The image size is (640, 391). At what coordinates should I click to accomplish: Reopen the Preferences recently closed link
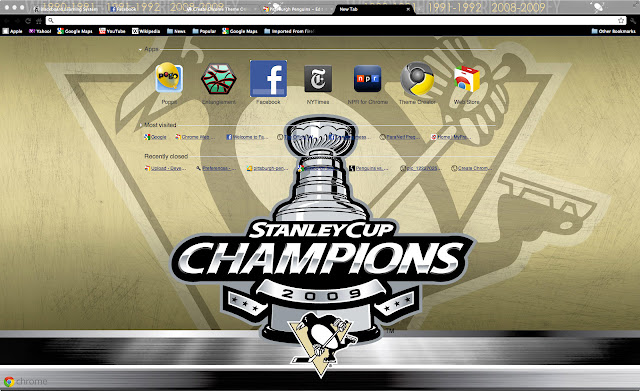point(216,168)
